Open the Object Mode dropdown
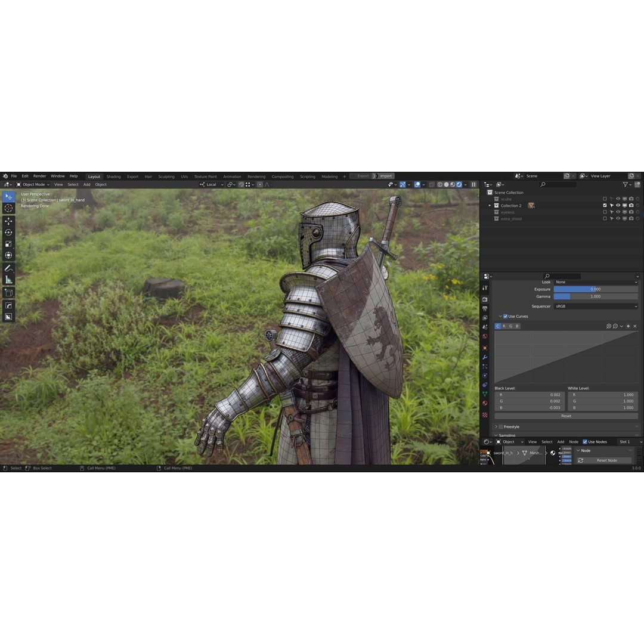644x644 pixels. point(33,185)
